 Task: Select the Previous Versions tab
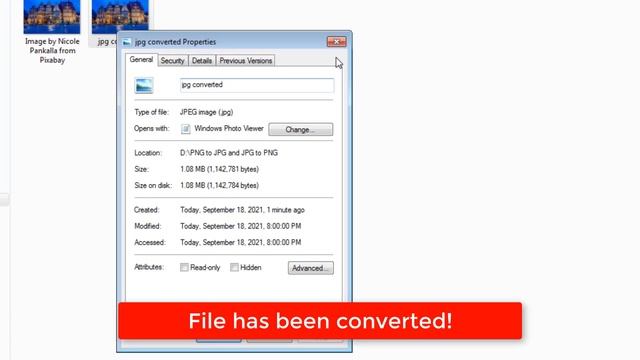coord(245,61)
